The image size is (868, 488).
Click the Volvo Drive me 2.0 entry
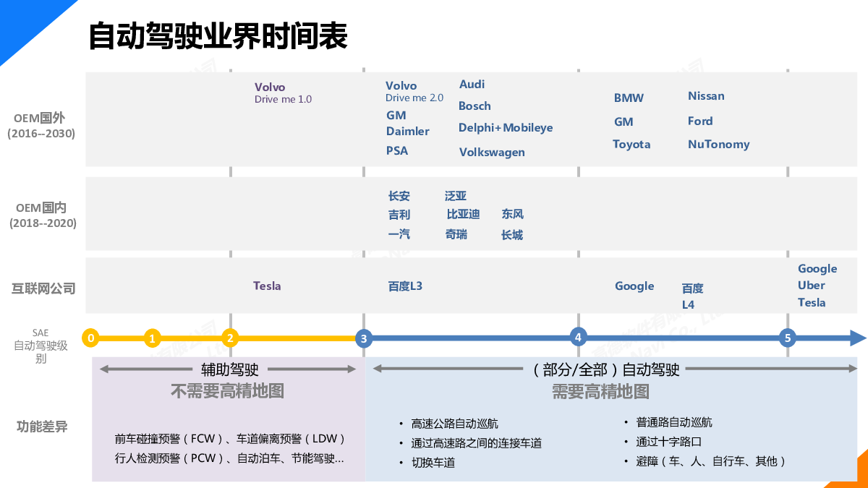(414, 92)
